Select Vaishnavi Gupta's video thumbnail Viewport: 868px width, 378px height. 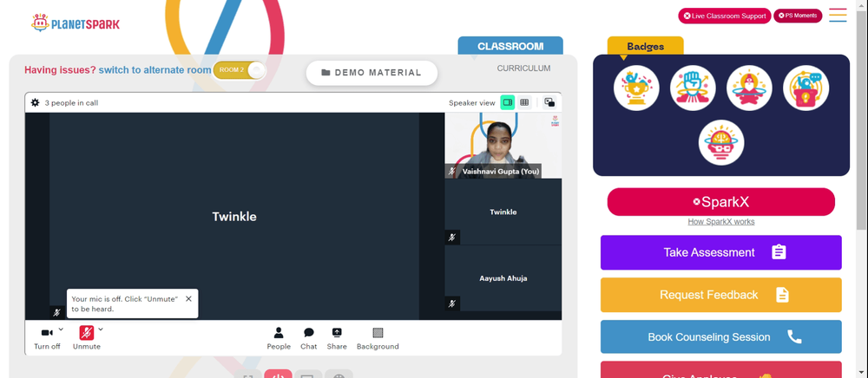click(x=503, y=146)
